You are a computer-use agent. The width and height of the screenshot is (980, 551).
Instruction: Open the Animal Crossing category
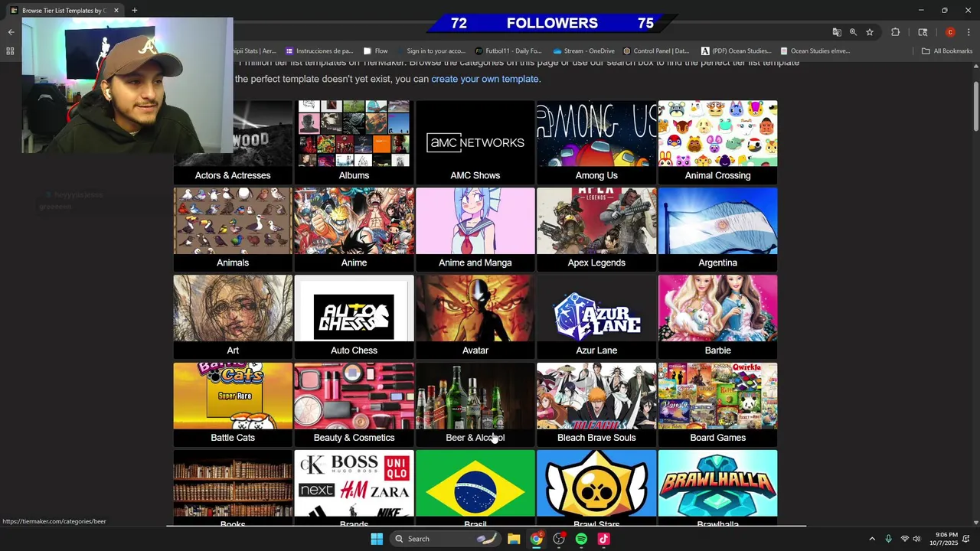(x=717, y=142)
